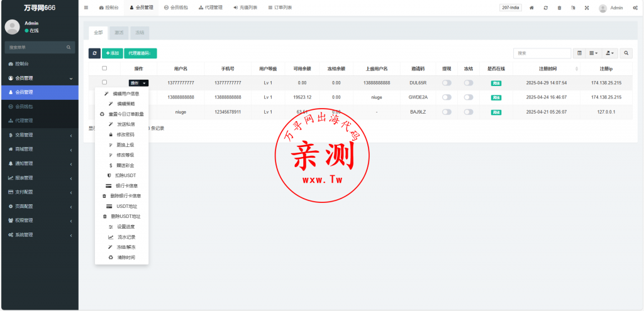Click the green 添加 button
This screenshot has width=644, height=311.
(x=113, y=53)
